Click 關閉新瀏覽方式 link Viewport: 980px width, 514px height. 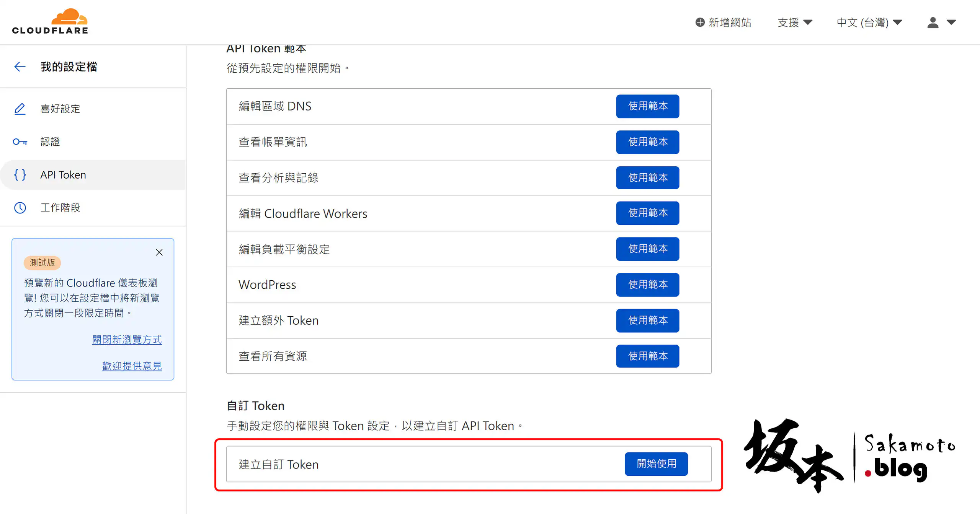(x=127, y=340)
